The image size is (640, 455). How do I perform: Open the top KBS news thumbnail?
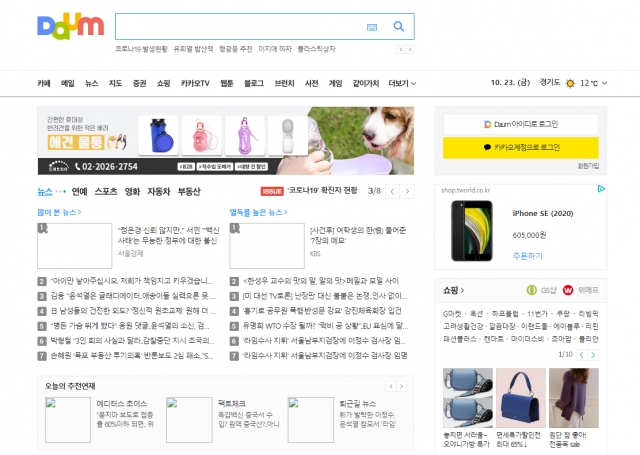coord(267,246)
